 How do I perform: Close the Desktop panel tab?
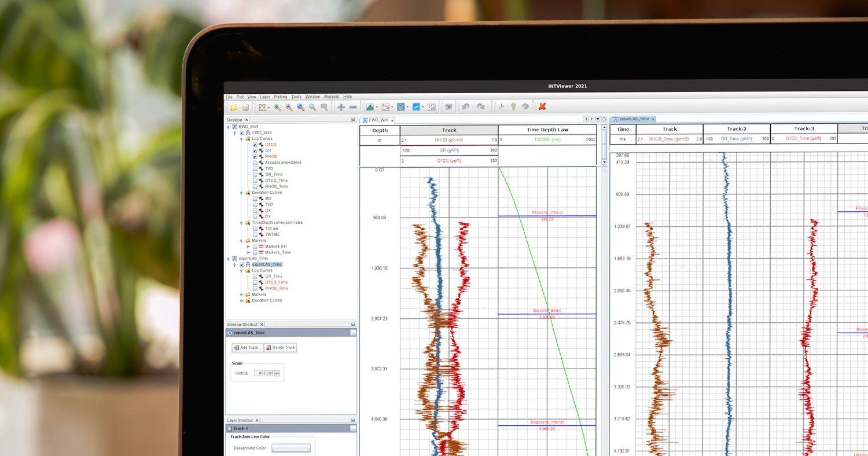pyautogui.click(x=247, y=120)
